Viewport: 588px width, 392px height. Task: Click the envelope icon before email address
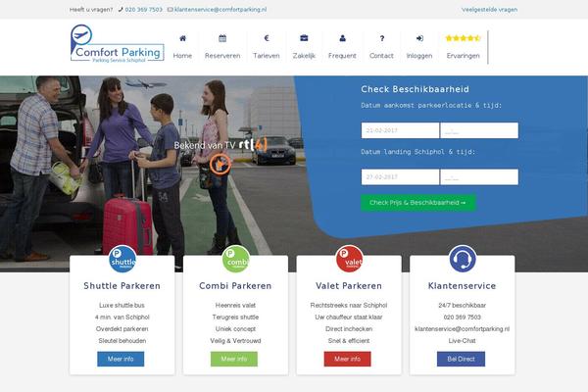click(170, 10)
